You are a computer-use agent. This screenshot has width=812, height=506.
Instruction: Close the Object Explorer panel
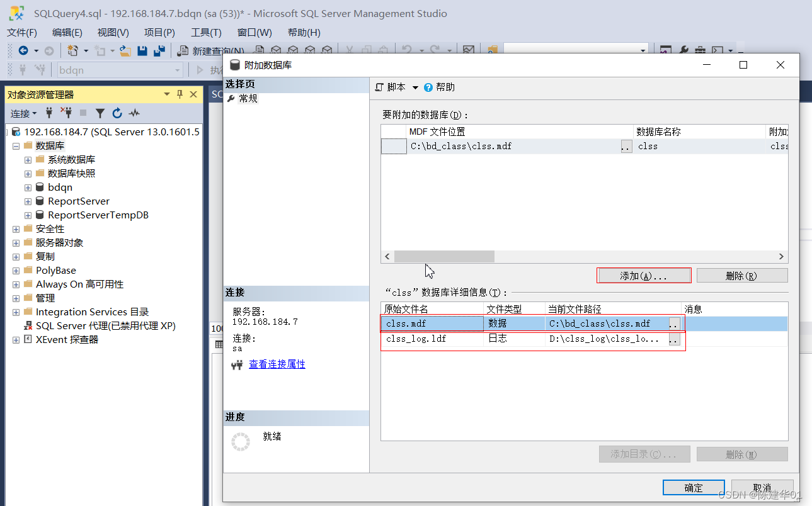point(193,94)
